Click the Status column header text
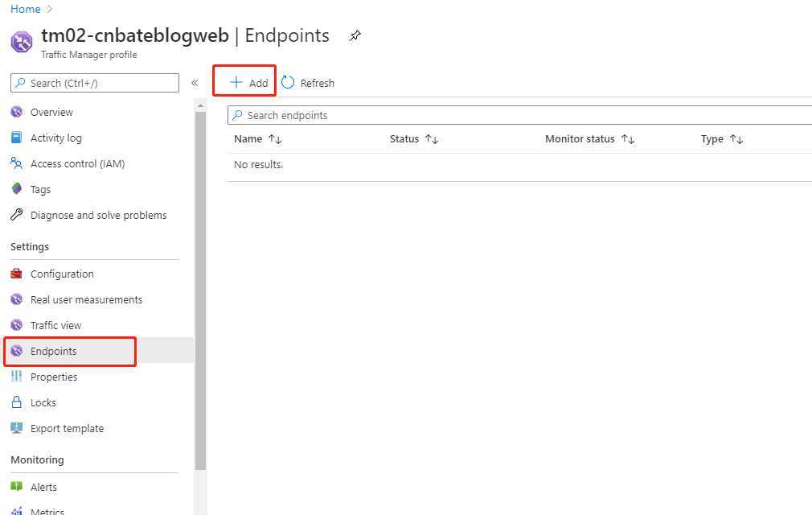 pos(404,139)
